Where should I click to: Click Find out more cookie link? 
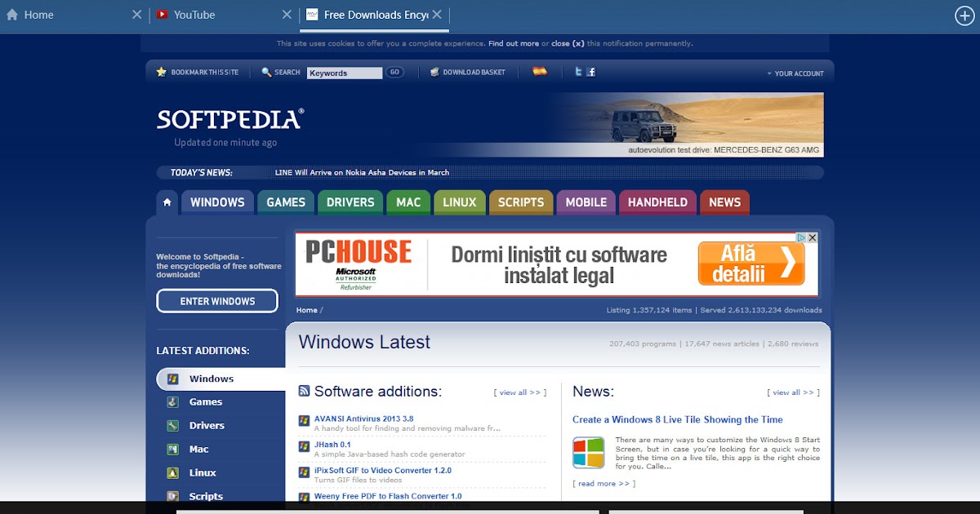click(514, 43)
